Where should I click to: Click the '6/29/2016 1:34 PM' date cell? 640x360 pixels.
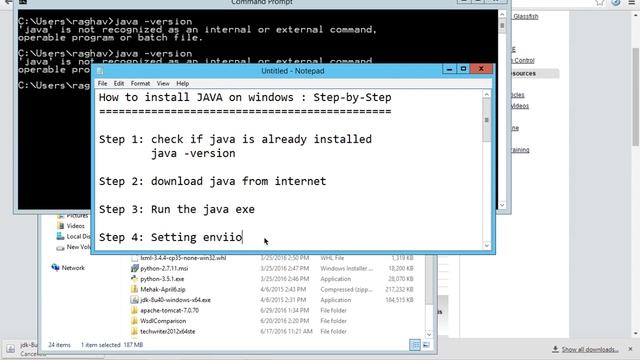[x=284, y=310]
